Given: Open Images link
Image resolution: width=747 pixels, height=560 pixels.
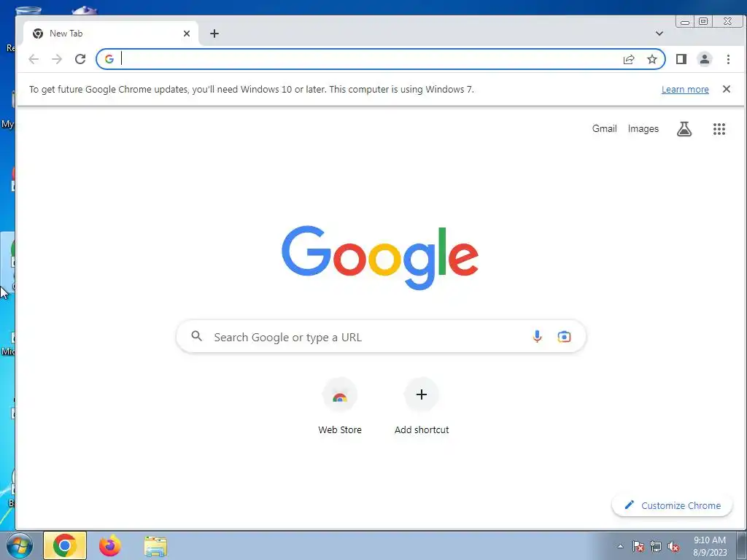Looking at the screenshot, I should (643, 128).
